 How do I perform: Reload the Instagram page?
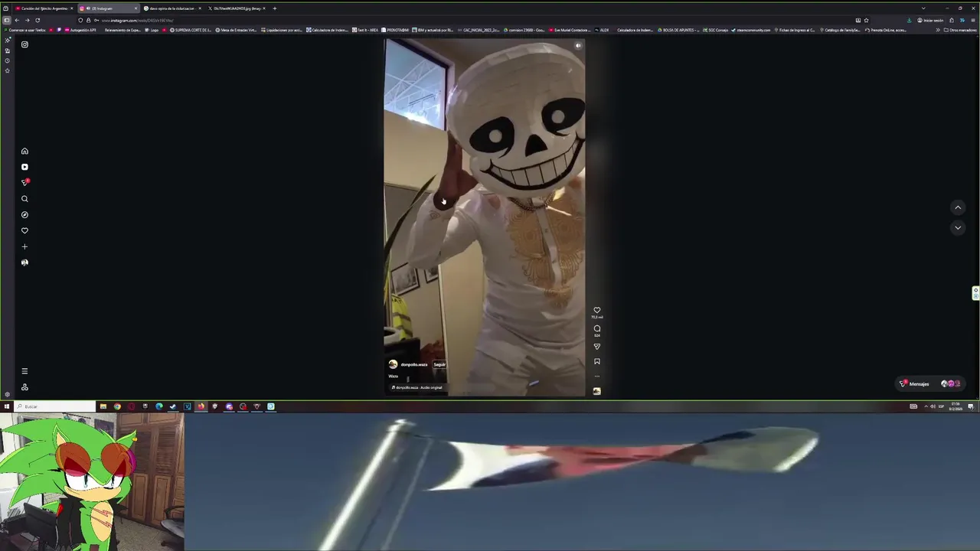(x=38, y=20)
